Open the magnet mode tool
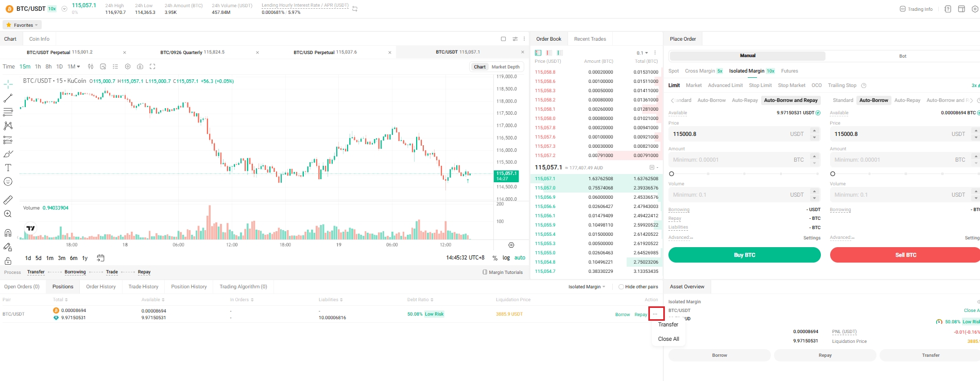This screenshot has width=980, height=381. click(x=8, y=233)
